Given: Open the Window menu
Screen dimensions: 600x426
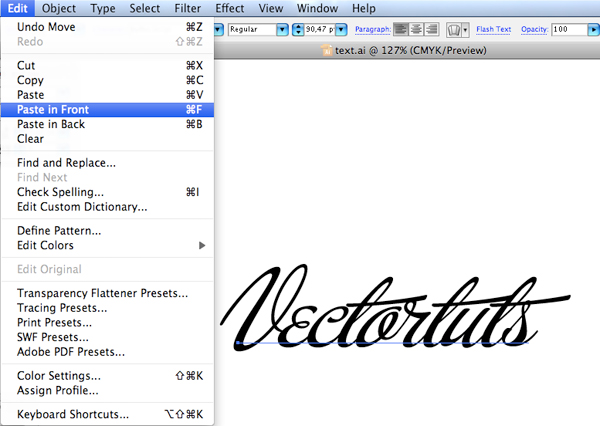Looking at the screenshot, I should (317, 8).
